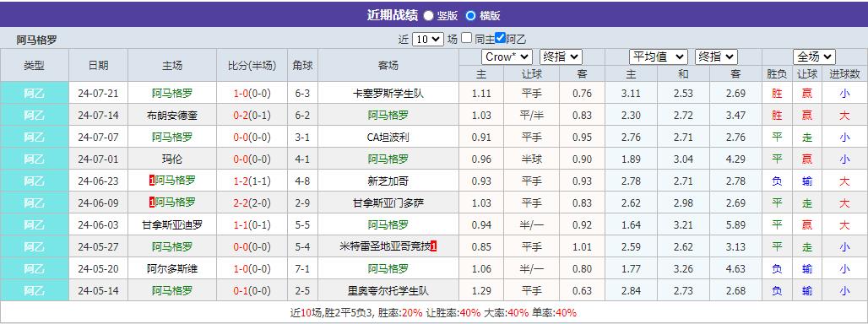
Task: Click the 进球数 column header
Action: [x=844, y=74]
